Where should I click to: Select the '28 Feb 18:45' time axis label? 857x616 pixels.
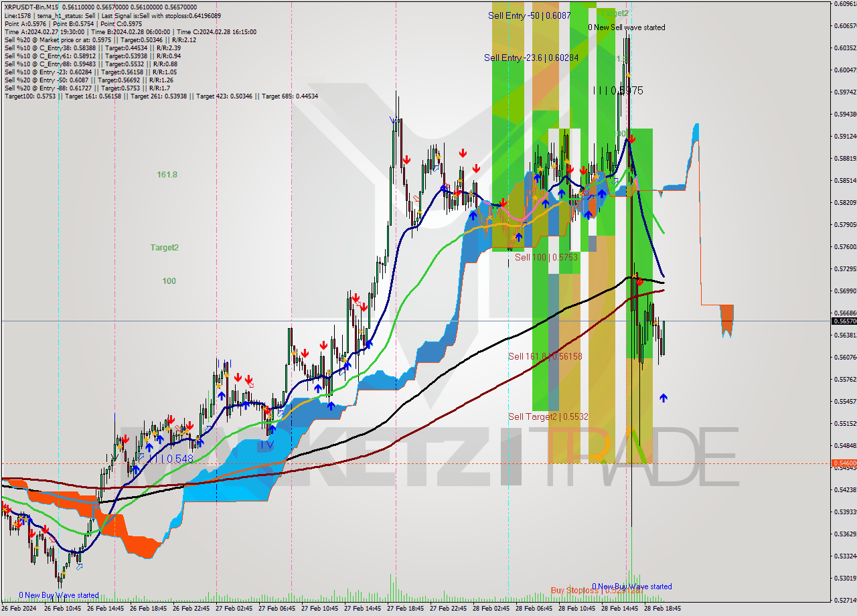point(662,609)
